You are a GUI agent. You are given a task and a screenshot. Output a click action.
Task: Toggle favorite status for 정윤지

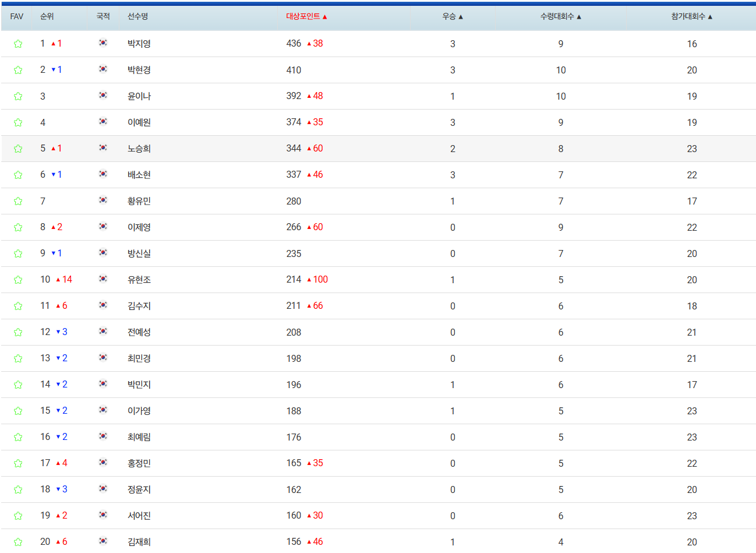(18, 489)
